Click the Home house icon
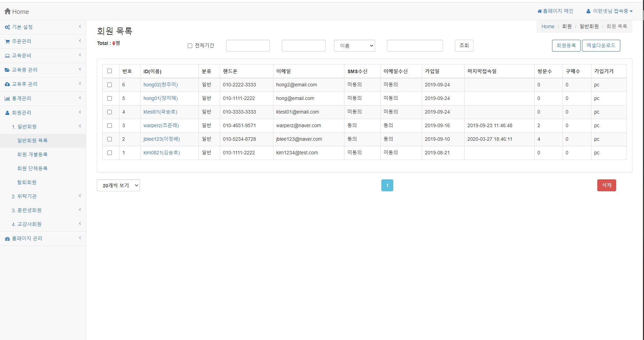The image size is (644, 340). pos(8,11)
